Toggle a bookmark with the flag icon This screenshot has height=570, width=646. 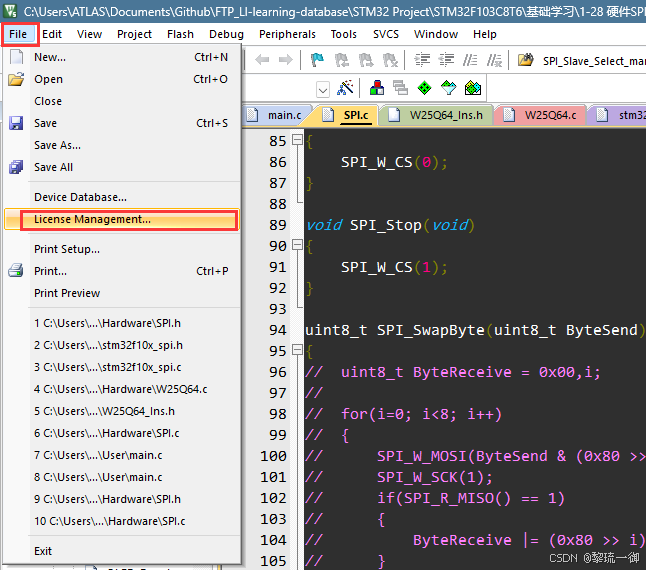[317, 60]
